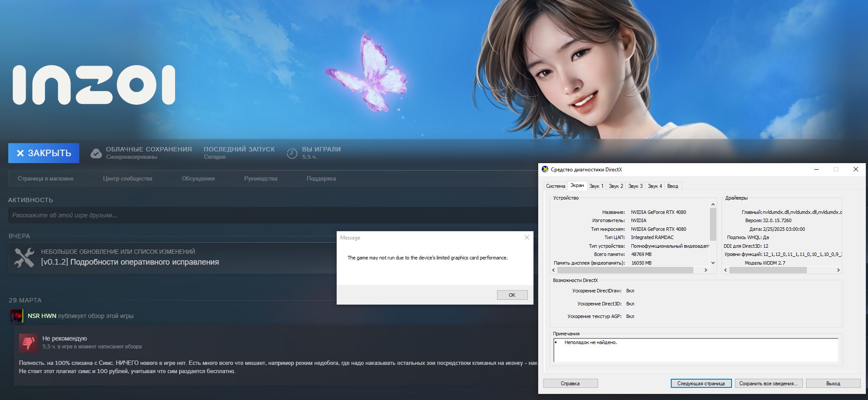Close the DirectX diagnostic window
Screen dimensions: 868x400
[x=856, y=169]
